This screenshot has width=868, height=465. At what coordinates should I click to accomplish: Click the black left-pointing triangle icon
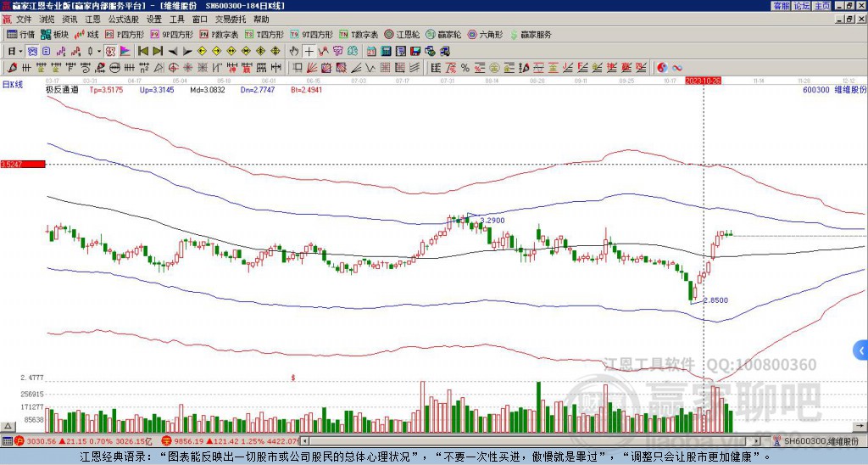(173, 51)
